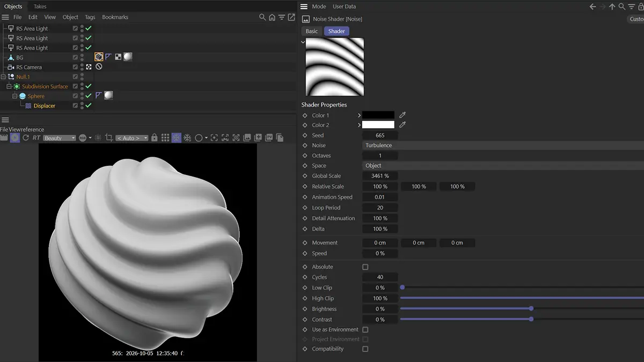Click the RT render button
The height and width of the screenshot is (362, 644).
36,138
